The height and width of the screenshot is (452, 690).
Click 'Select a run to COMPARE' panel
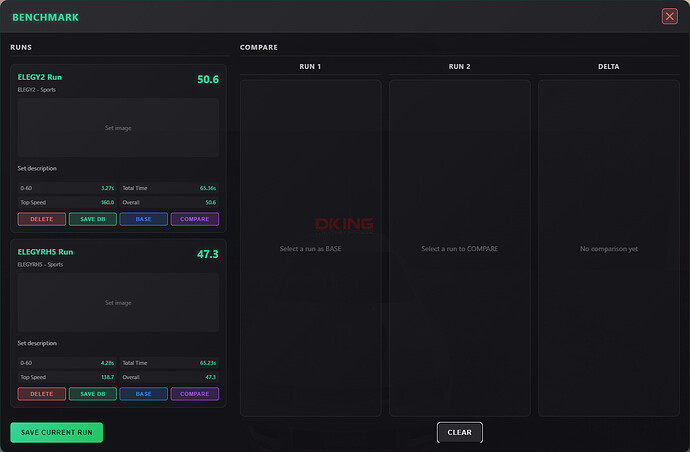(x=459, y=248)
